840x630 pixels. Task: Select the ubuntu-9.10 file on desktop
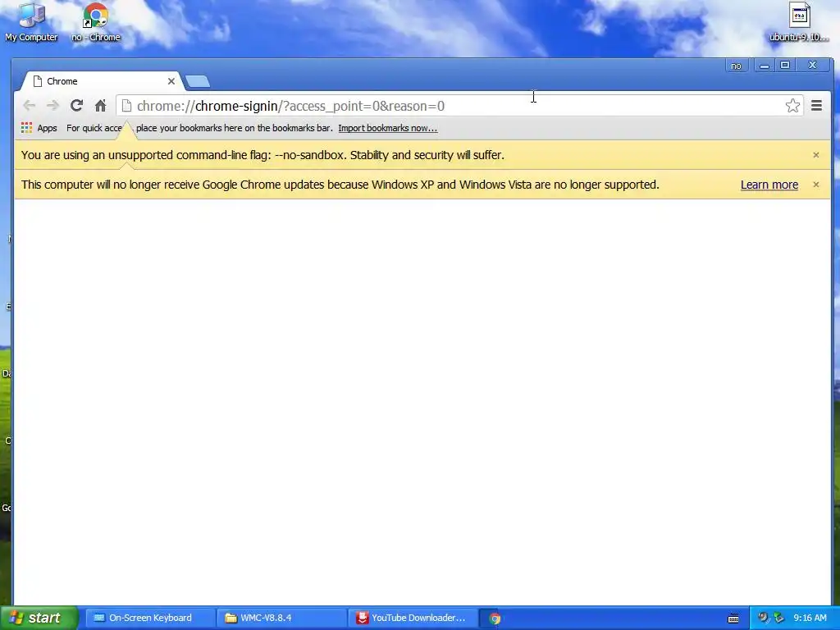click(x=799, y=22)
